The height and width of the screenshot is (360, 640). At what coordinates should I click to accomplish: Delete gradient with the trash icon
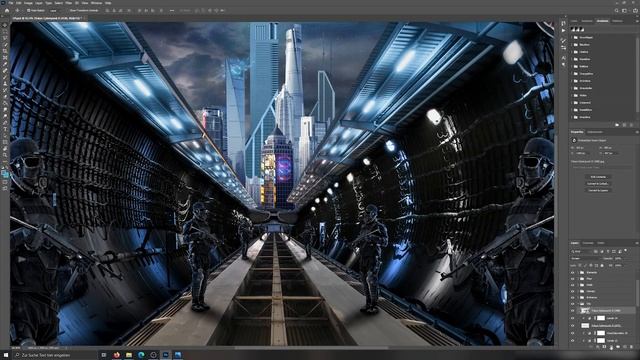631,124
